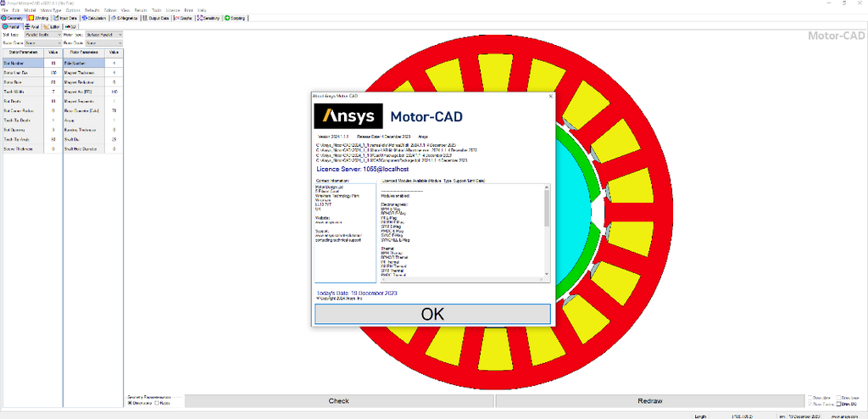Edit the Tooth Width value cell

click(x=53, y=92)
